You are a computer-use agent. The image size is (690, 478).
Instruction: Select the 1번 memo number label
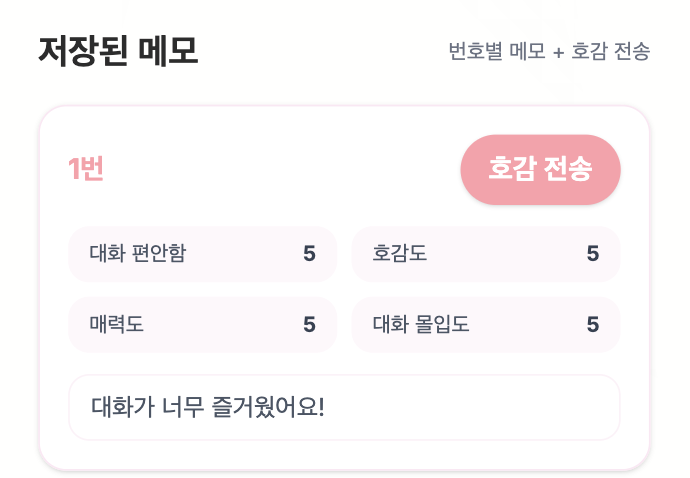[86, 170]
